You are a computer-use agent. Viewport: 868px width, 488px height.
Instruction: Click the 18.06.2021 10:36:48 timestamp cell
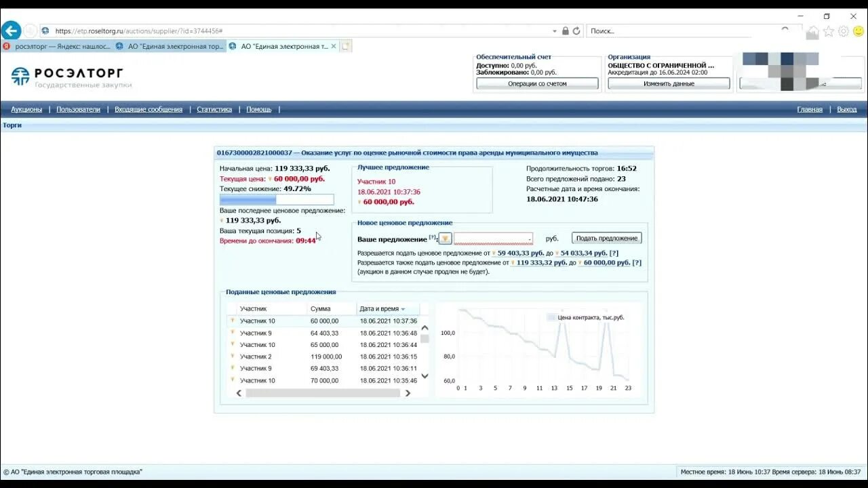click(389, 333)
